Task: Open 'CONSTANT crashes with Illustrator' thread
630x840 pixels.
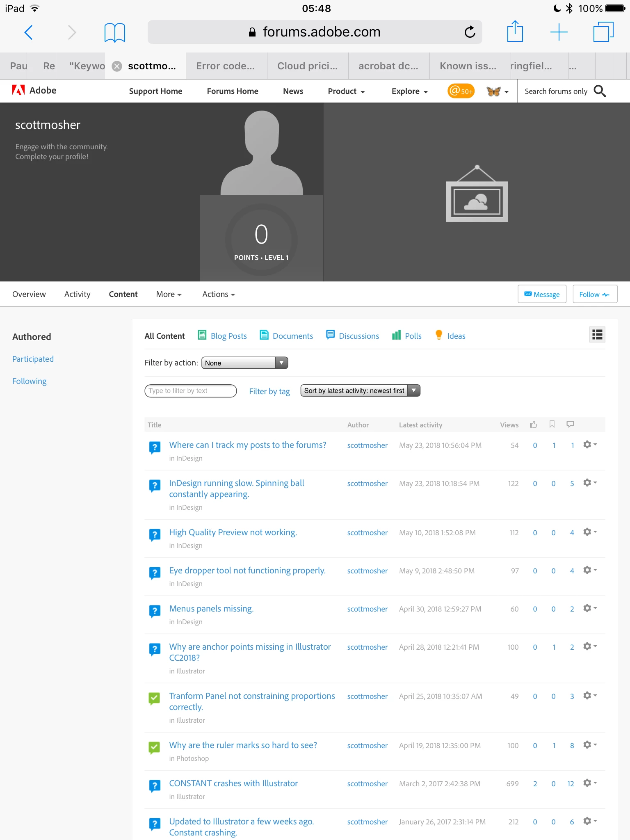Action: click(233, 783)
